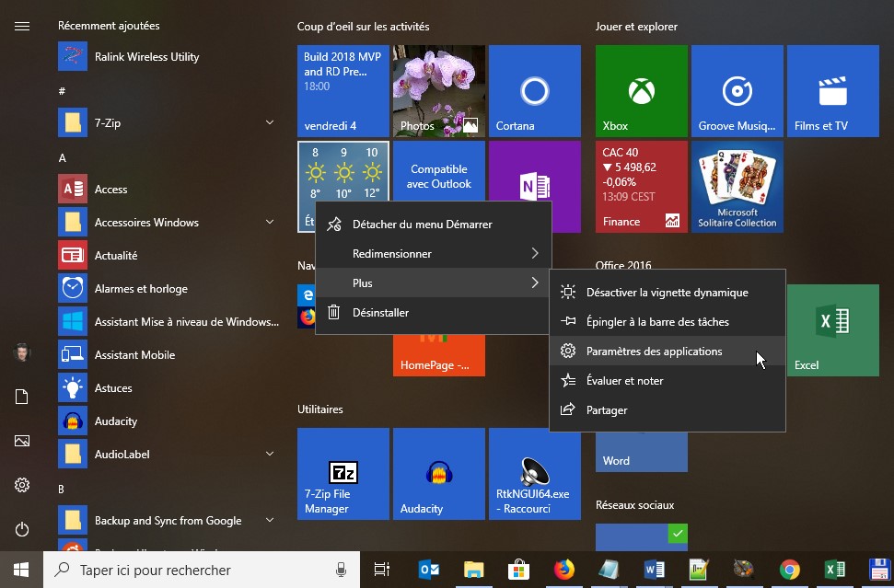Expand the Redimensionner submenu
The image size is (894, 588).
coord(433,254)
